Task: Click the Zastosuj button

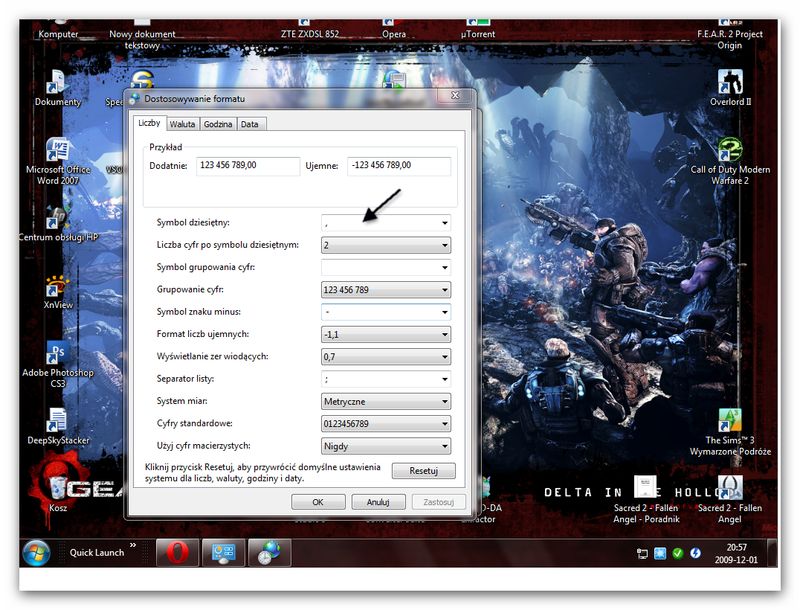Action: [x=439, y=502]
